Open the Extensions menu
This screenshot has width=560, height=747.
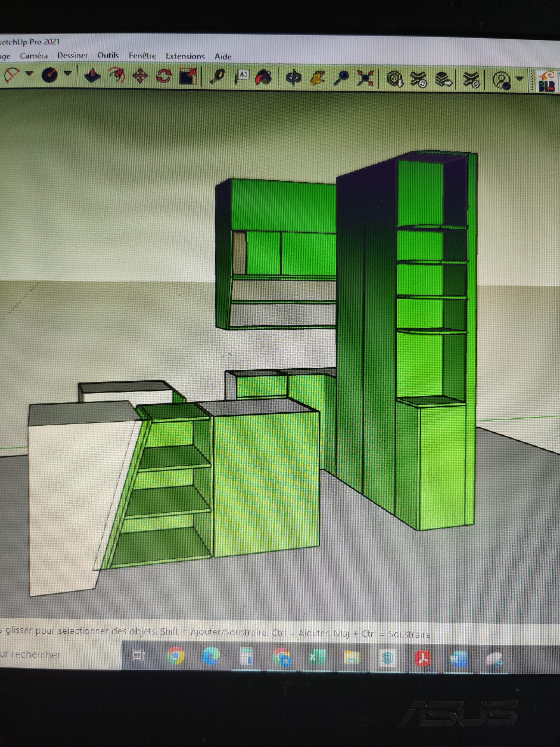(x=185, y=56)
